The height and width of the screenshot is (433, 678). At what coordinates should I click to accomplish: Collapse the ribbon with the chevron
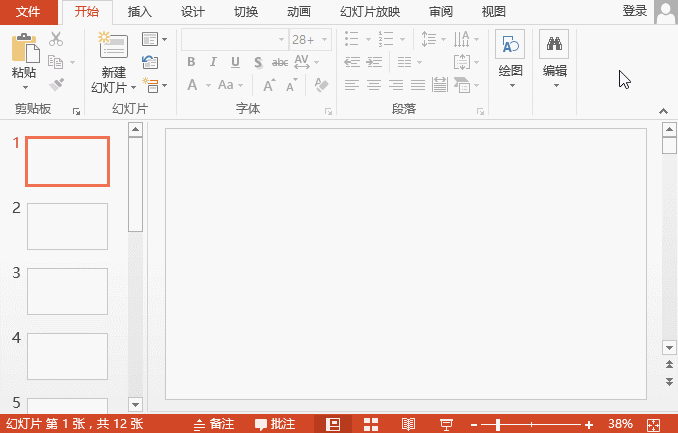click(663, 111)
